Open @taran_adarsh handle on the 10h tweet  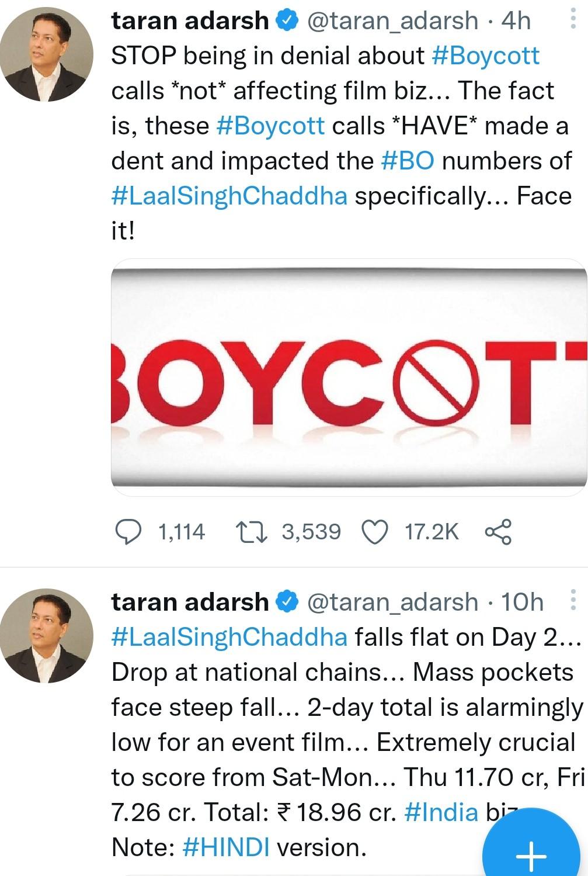pyautogui.click(x=392, y=602)
